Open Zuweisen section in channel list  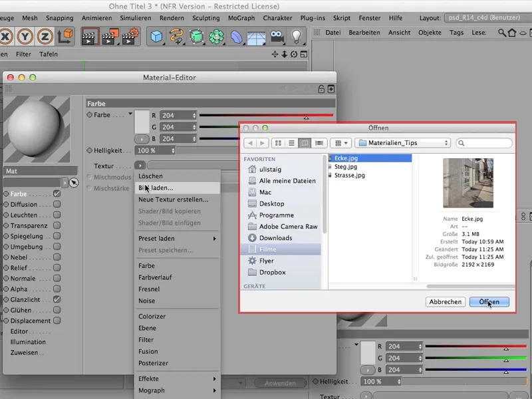tap(24, 352)
